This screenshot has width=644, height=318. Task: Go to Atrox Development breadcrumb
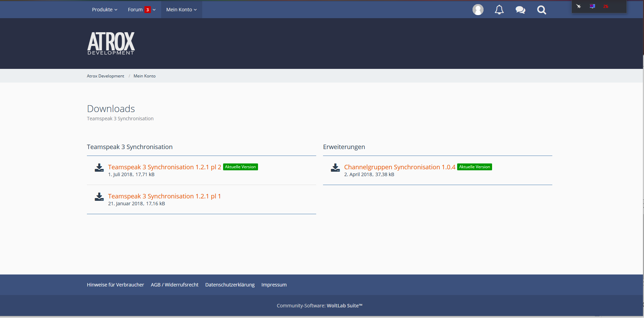click(x=105, y=76)
